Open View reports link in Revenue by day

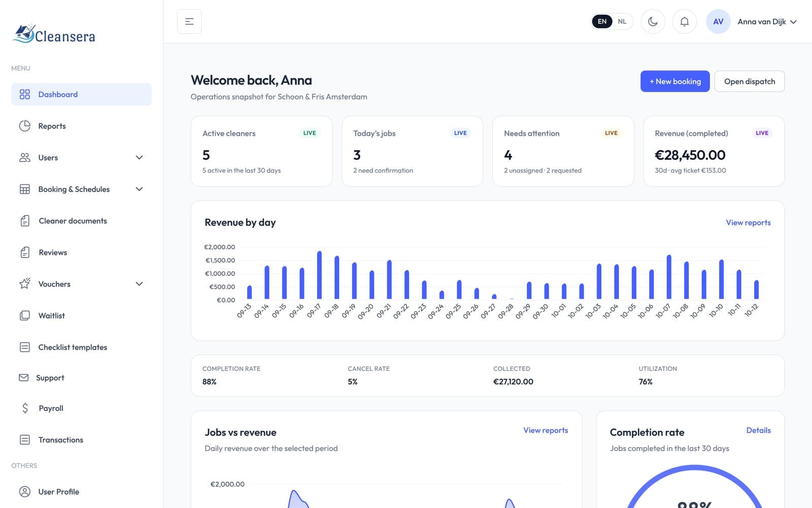(748, 223)
